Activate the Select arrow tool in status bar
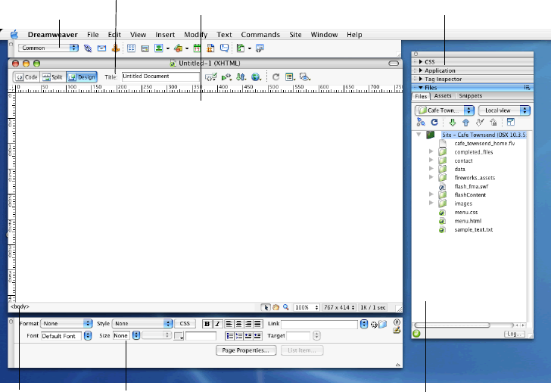 click(x=266, y=307)
